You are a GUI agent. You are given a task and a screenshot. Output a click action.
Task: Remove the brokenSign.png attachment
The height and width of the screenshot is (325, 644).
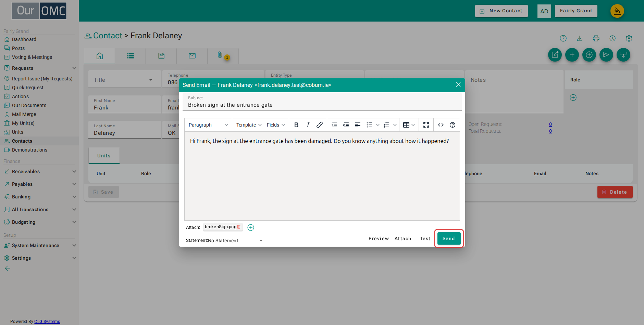coord(239,227)
